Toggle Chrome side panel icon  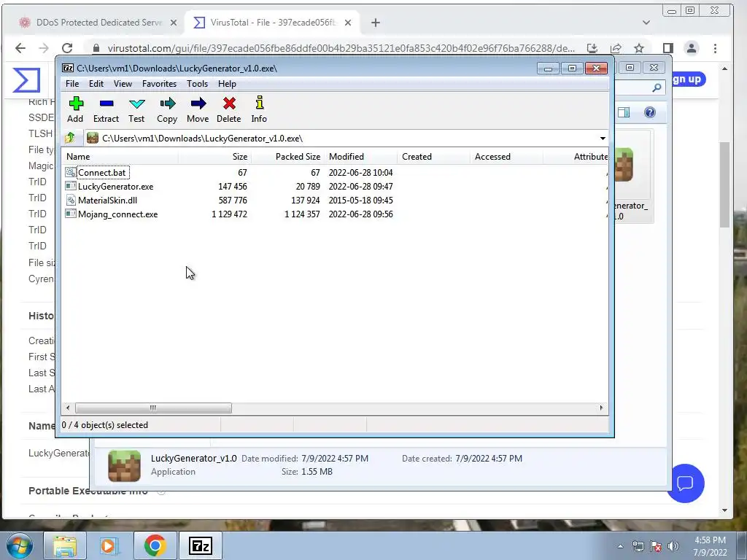click(x=668, y=48)
